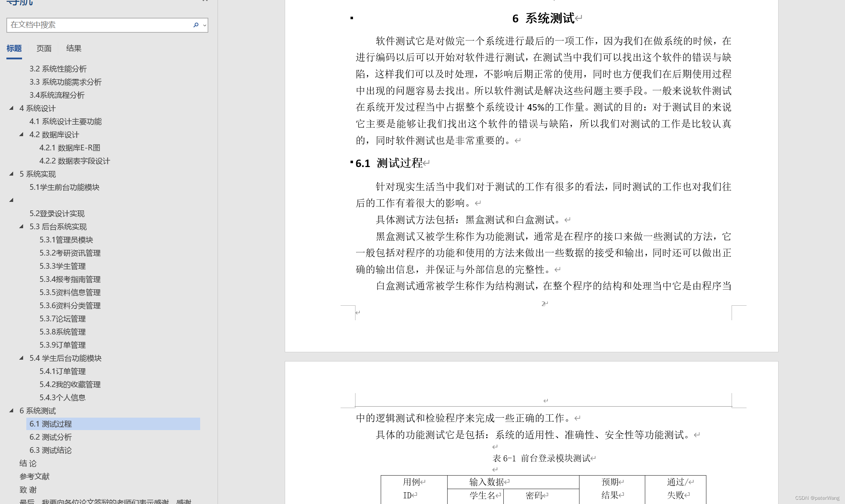Collapse the 5 系统实现 heading

click(11, 174)
